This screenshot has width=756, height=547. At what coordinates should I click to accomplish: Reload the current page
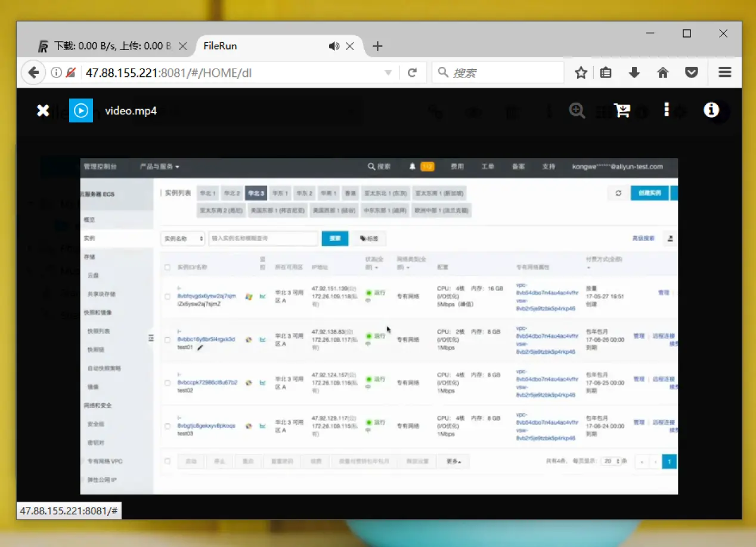tap(412, 73)
